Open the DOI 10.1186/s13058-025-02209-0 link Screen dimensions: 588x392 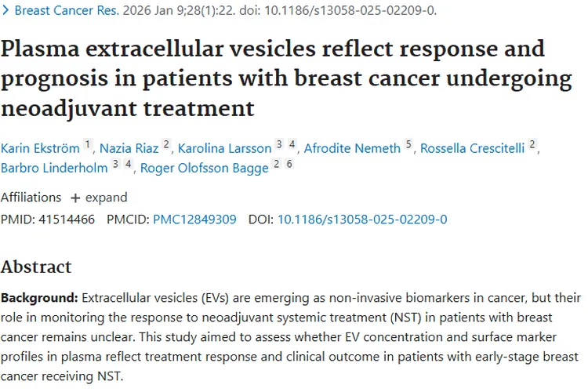click(x=362, y=220)
